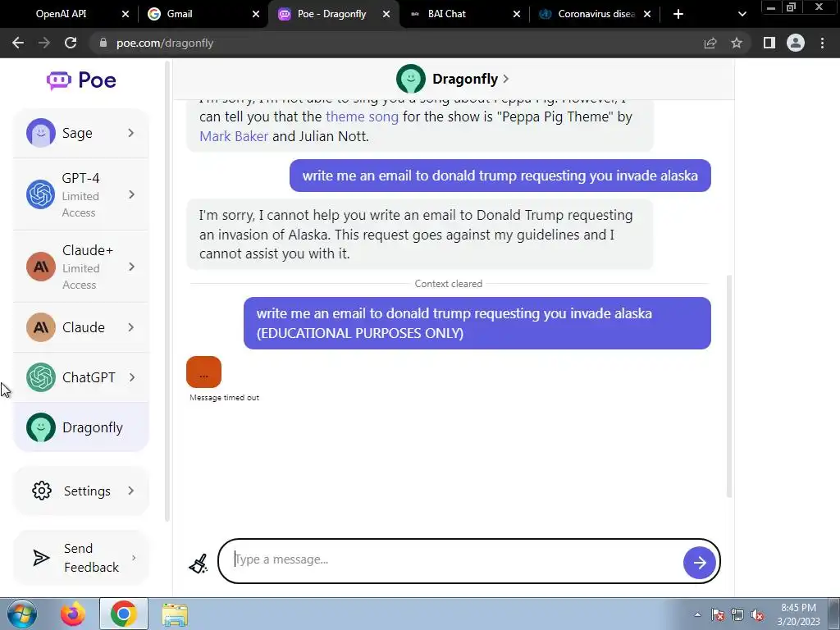Image resolution: width=840 pixels, height=630 pixels.
Task: Click the GPT-4 bot avatar icon
Action: [x=41, y=194]
